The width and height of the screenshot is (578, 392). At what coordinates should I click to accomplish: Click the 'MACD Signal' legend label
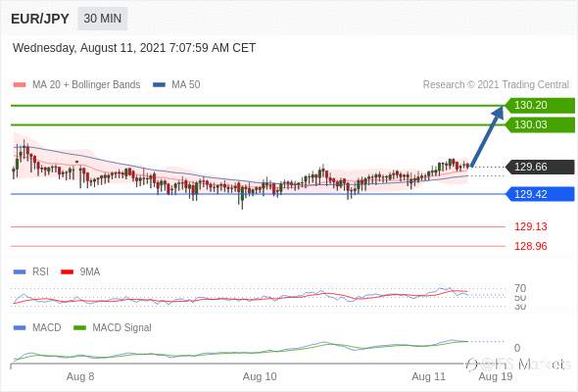coord(122,327)
